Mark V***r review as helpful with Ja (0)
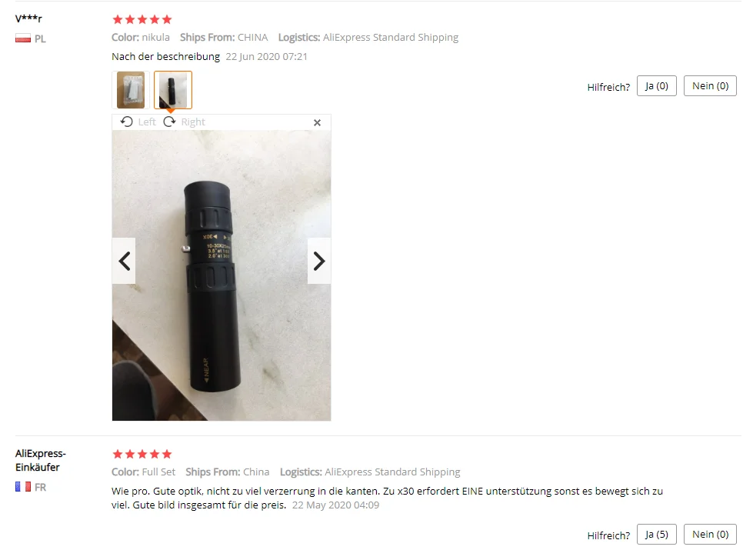Image resolution: width=753 pixels, height=560 pixels. coord(657,86)
